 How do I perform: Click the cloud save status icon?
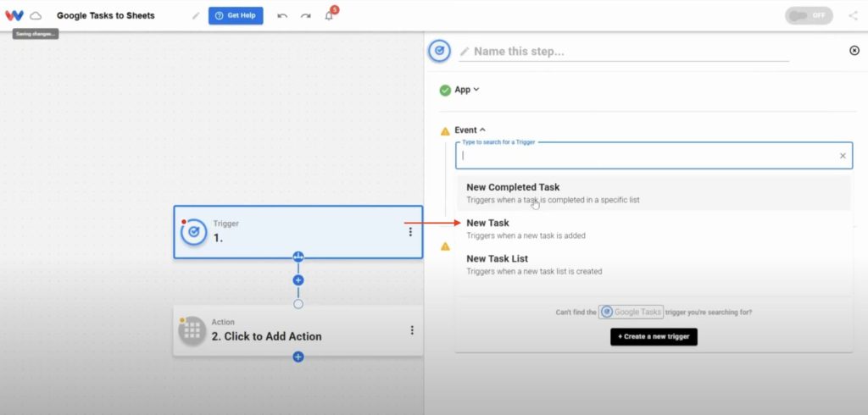(36, 15)
